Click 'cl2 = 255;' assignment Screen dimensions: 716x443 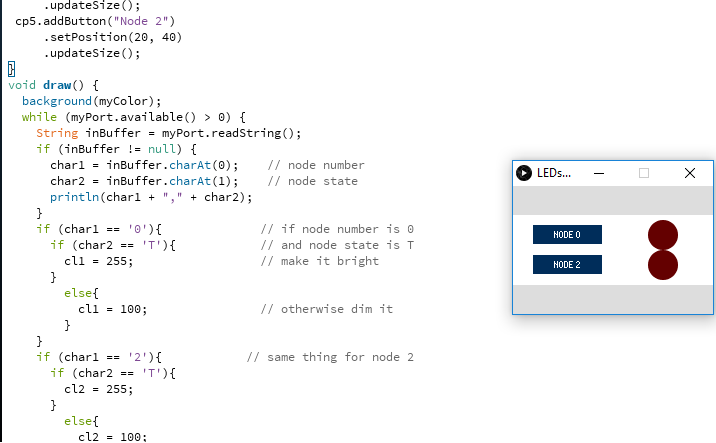pos(99,389)
